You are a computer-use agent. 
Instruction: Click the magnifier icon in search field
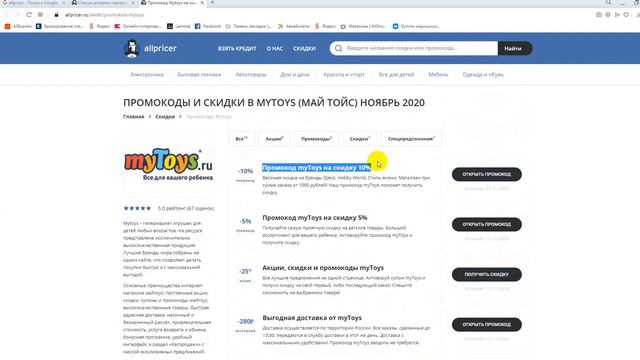(338, 48)
